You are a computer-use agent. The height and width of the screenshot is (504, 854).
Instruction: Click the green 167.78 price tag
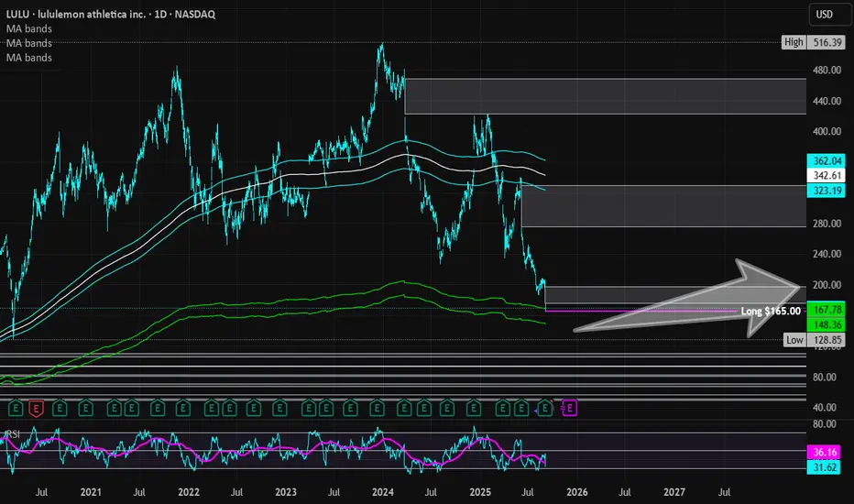coord(827,311)
